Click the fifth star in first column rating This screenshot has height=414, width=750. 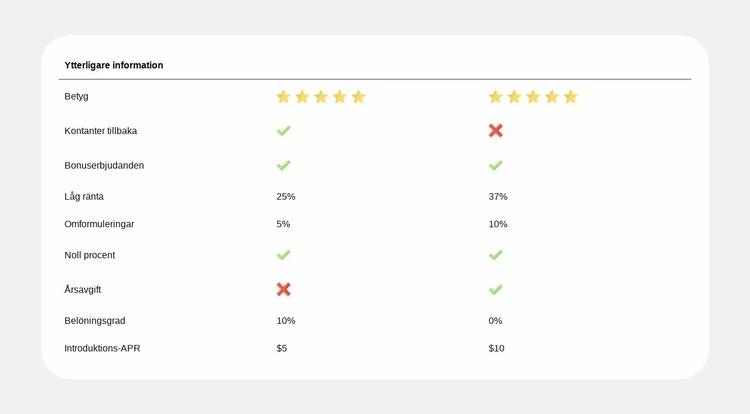[x=358, y=97]
